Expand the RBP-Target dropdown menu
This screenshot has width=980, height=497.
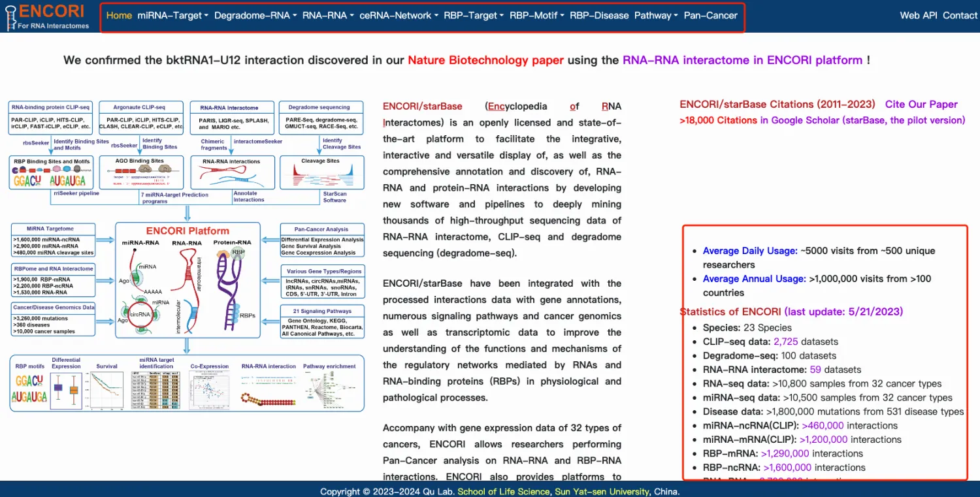point(474,16)
